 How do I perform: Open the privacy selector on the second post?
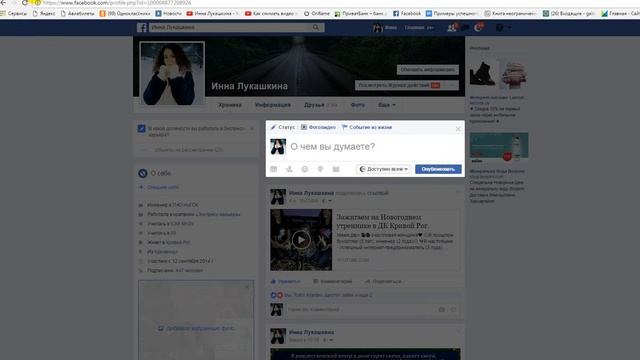328,340
